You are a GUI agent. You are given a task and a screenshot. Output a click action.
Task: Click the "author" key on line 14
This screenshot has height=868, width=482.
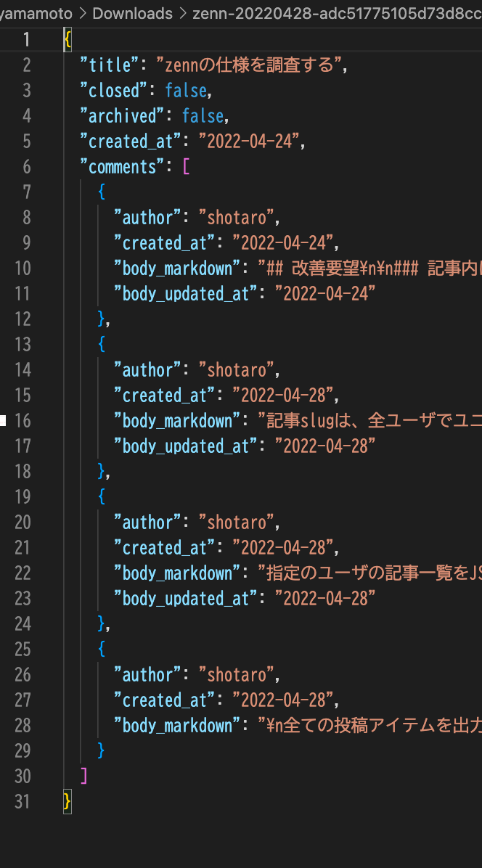[148, 370]
